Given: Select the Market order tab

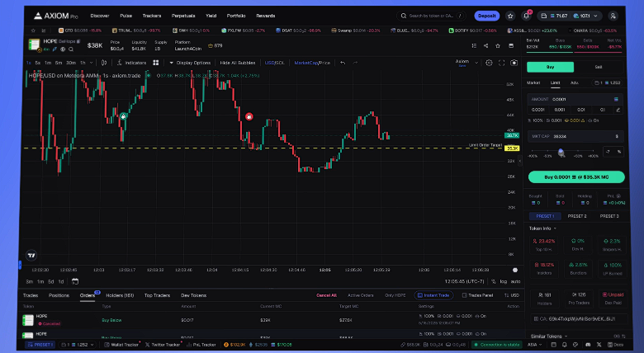Looking at the screenshot, I should point(533,83).
